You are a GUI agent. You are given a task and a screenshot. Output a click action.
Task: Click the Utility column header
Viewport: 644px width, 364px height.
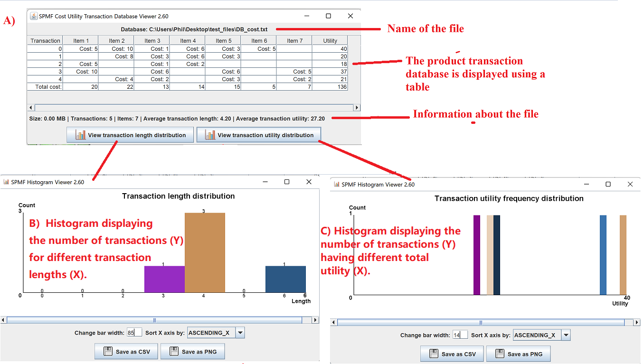[330, 41]
